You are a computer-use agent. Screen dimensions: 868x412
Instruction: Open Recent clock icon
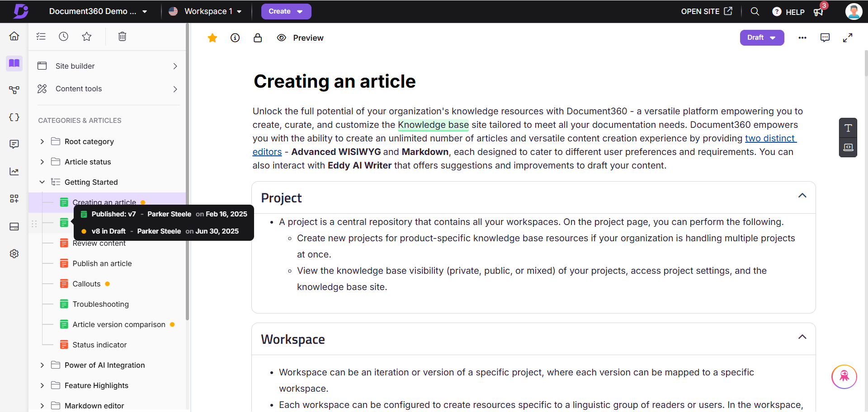coord(64,37)
